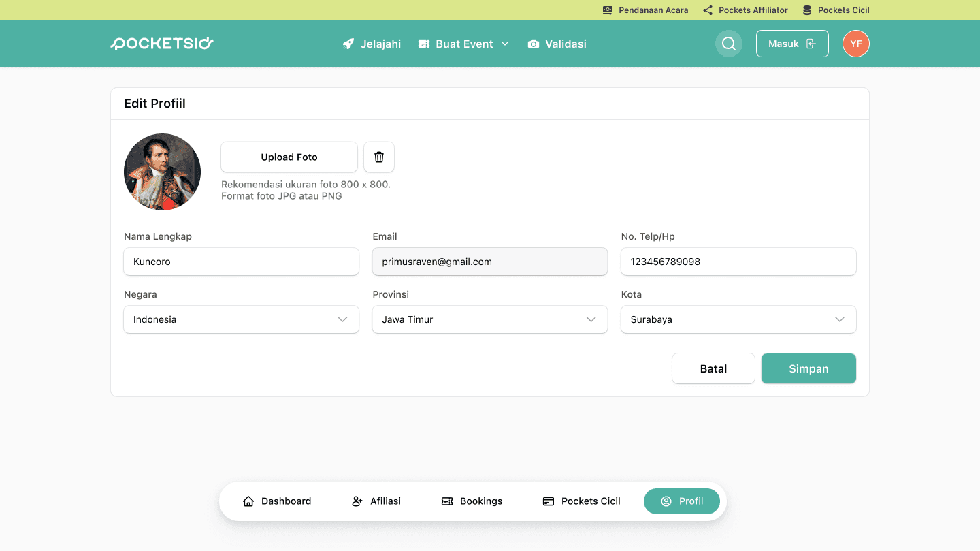The width and height of the screenshot is (980, 551).
Task: Go to Validasi page
Action: point(557,44)
